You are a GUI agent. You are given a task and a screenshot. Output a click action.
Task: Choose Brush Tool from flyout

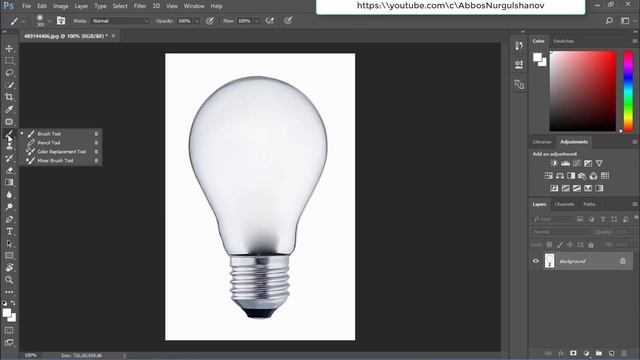[x=60, y=134]
